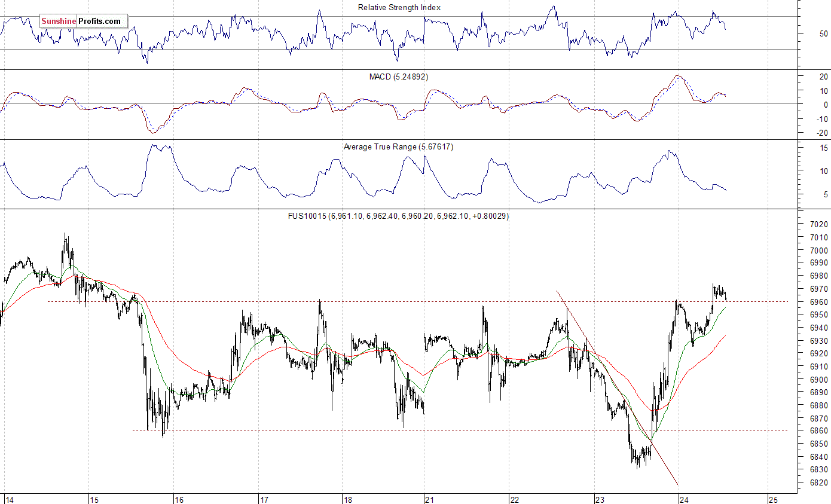
Task: Click price axis label 7020
Action: click(819, 225)
